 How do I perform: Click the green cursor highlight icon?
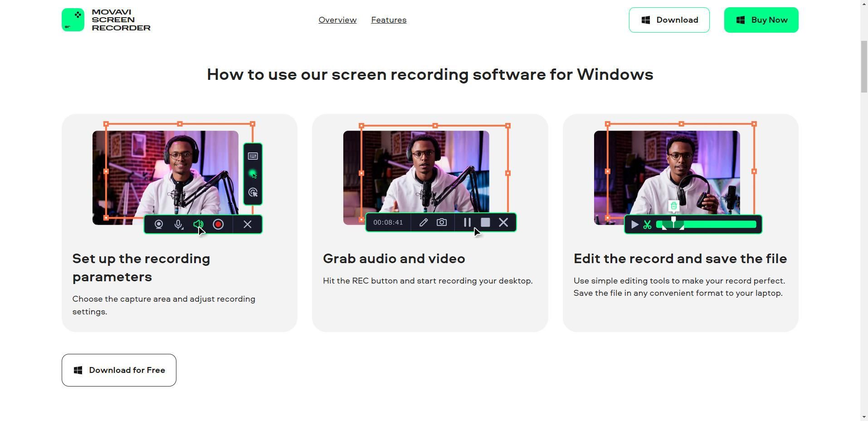pos(253,174)
